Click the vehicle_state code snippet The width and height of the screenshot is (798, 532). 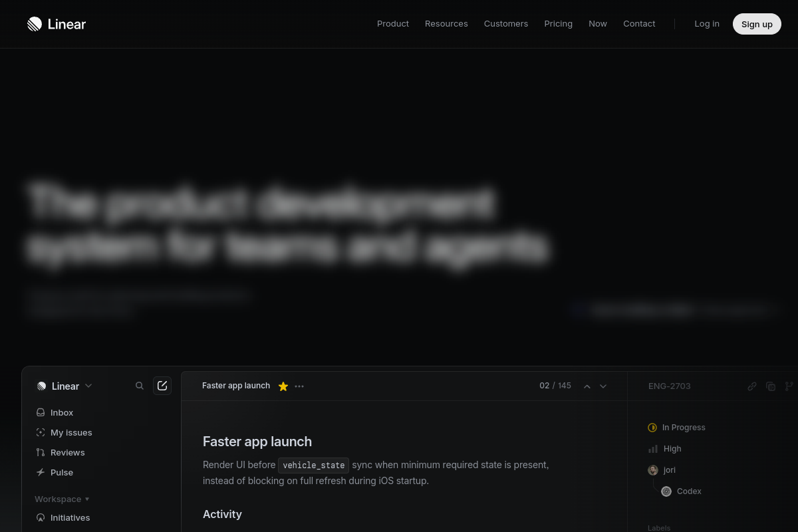click(x=314, y=465)
